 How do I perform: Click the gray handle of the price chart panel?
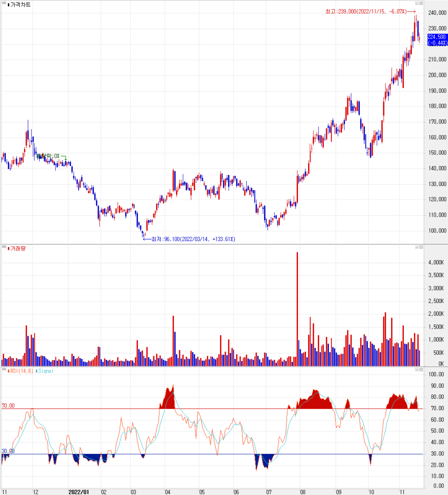pos(4,3)
